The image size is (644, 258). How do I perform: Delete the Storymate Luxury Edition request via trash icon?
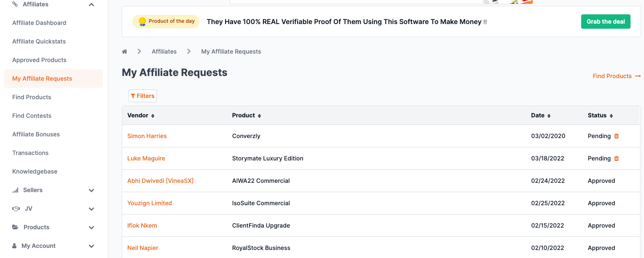coord(616,158)
